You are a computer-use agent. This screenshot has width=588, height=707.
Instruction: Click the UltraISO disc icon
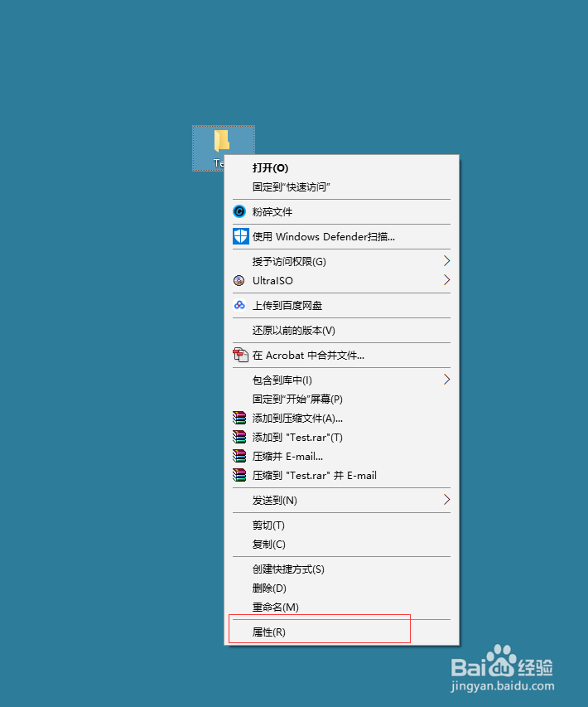239,280
